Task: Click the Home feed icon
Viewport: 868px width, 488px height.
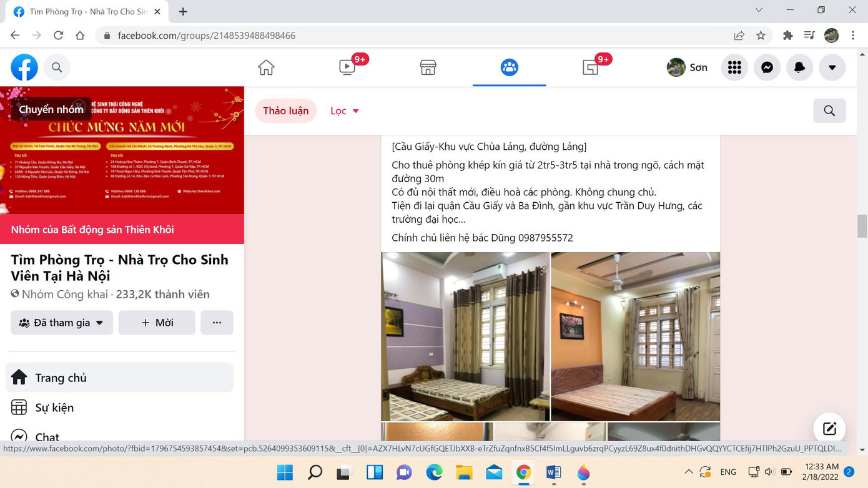Action: pyautogui.click(x=265, y=67)
